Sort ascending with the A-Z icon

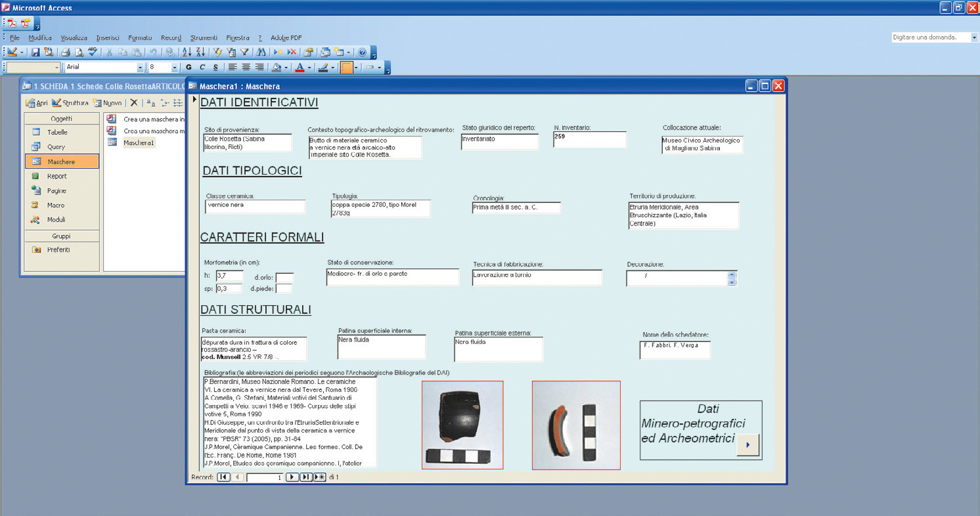(187, 52)
